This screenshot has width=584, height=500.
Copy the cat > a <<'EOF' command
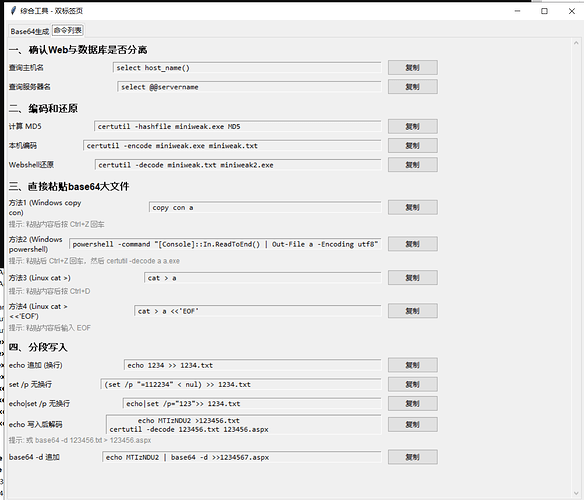(412, 311)
